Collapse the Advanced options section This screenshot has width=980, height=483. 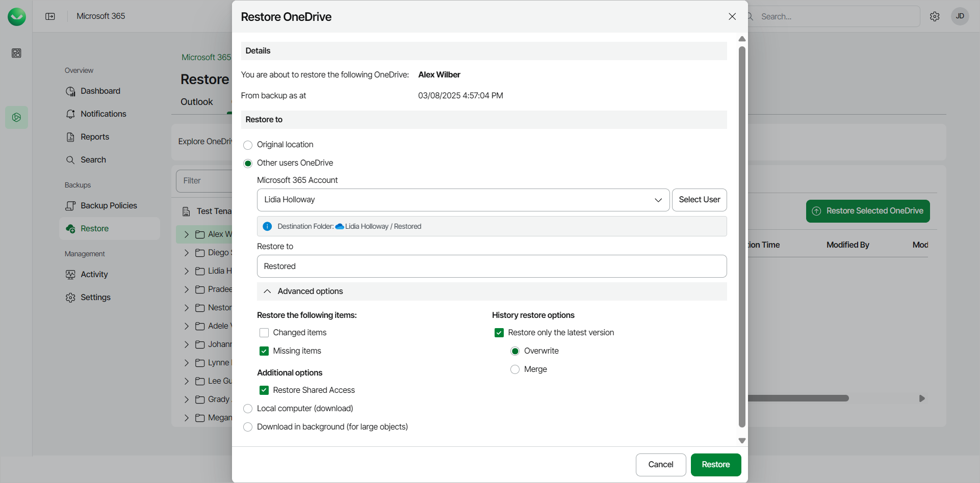267,291
